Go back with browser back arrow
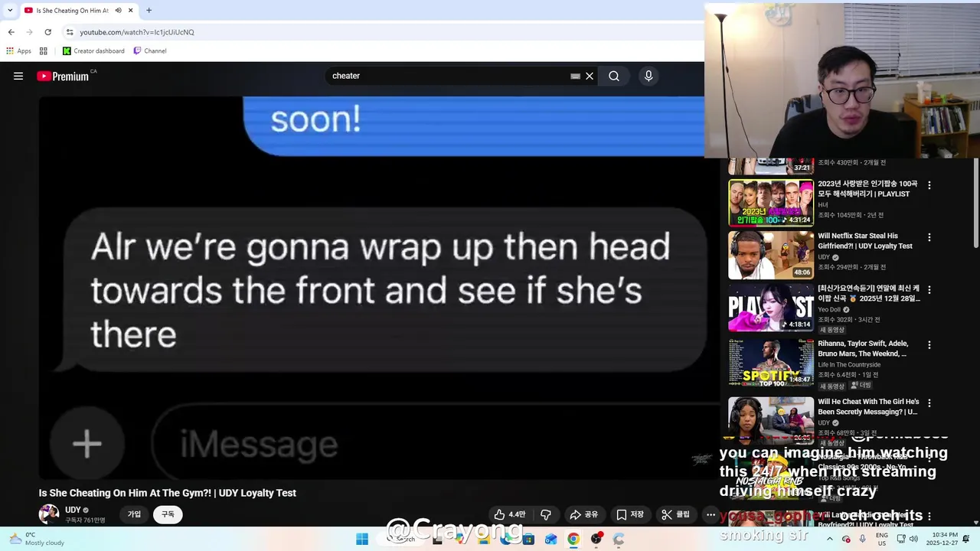980x551 pixels. point(11,32)
